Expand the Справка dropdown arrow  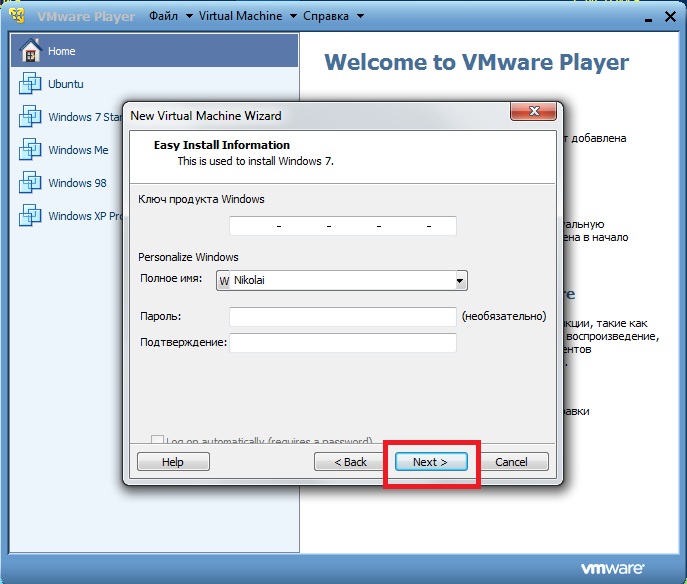[360, 17]
